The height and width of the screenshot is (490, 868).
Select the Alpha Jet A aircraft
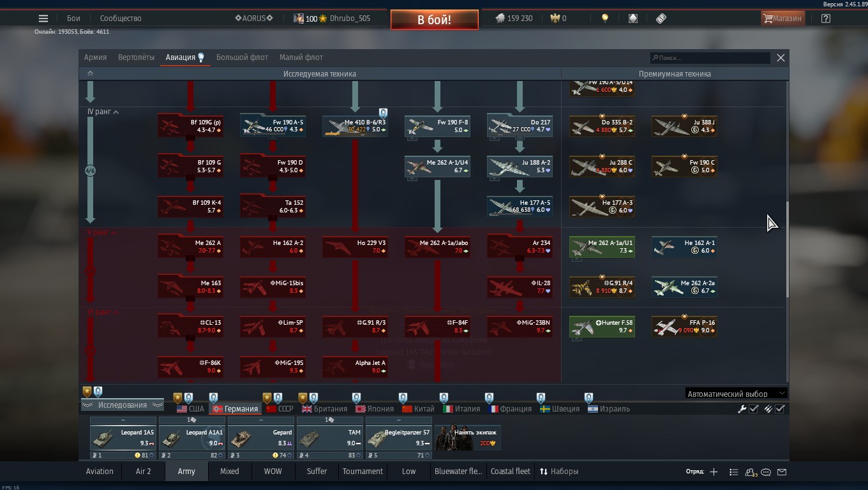pos(355,367)
